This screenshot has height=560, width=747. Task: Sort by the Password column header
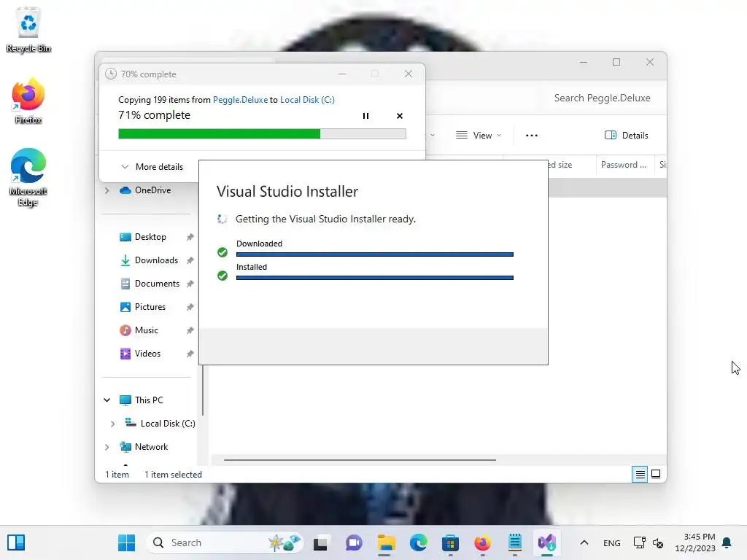click(x=623, y=165)
